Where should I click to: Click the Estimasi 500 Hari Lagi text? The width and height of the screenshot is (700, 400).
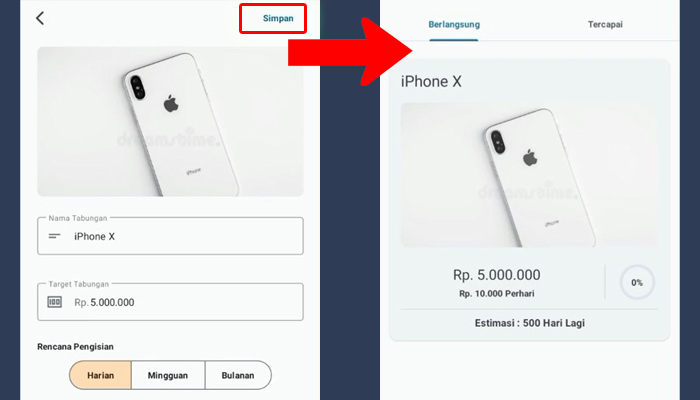(529, 323)
